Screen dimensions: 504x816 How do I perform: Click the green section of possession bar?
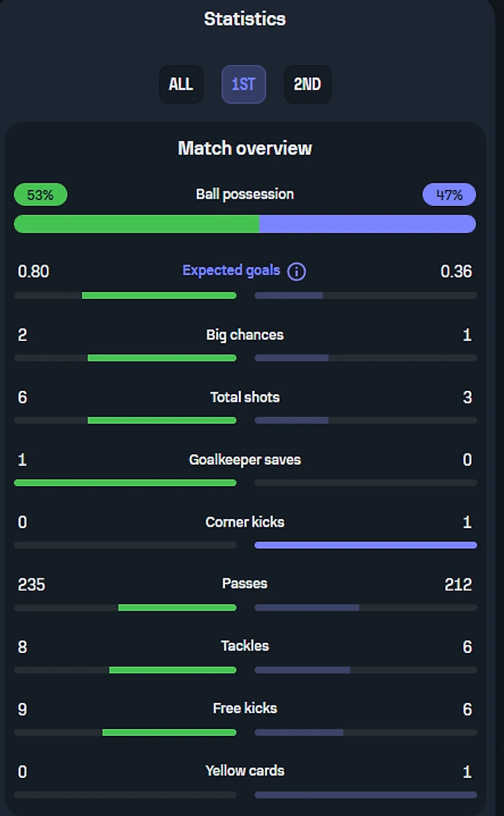pos(137,224)
